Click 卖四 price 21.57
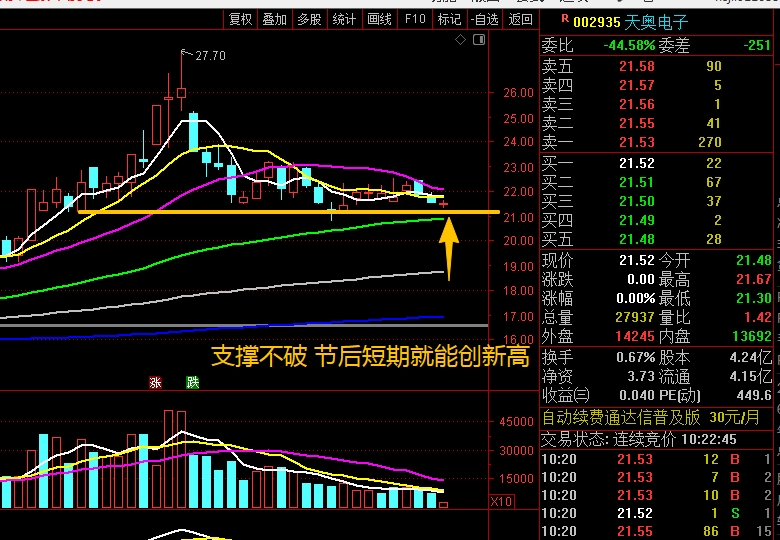The height and width of the screenshot is (540, 780). (x=637, y=85)
